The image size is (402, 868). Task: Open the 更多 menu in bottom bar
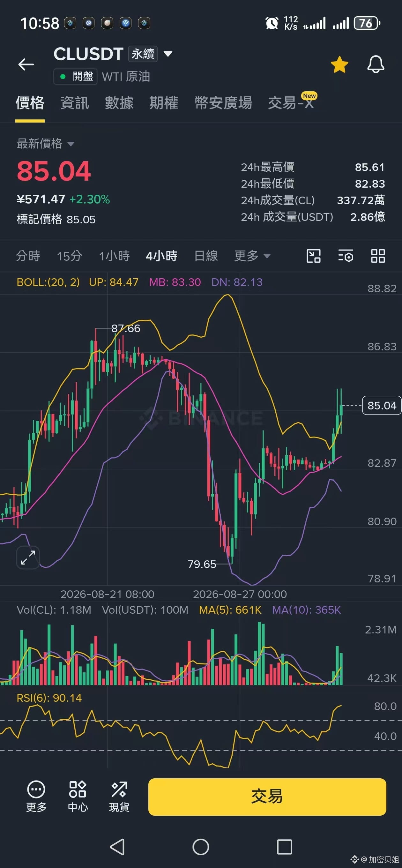click(36, 797)
